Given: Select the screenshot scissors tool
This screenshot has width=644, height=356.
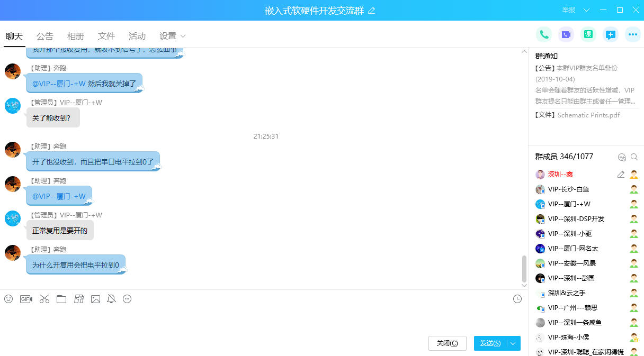Looking at the screenshot, I should click(x=44, y=299).
